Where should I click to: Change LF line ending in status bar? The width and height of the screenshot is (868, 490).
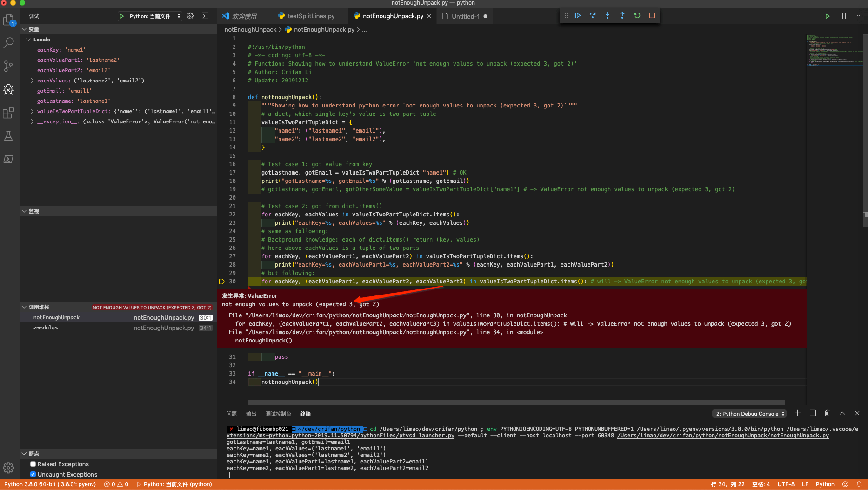click(x=805, y=484)
